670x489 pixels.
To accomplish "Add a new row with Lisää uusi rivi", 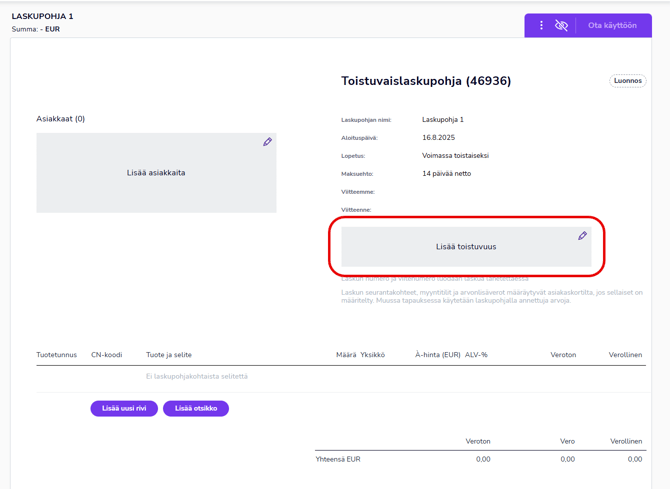I will [124, 408].
